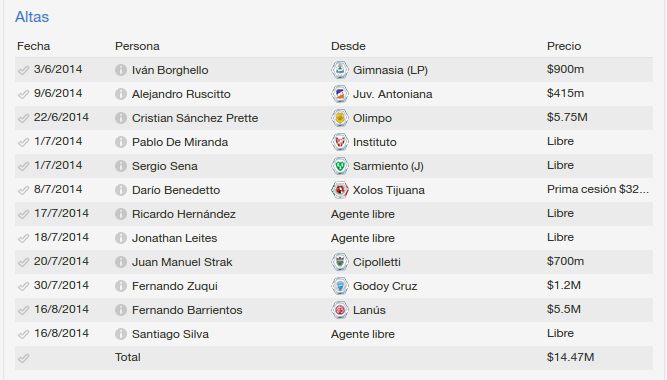The width and height of the screenshot is (667, 380).
Task: Click the Olimpo club crest icon
Action: (340, 118)
